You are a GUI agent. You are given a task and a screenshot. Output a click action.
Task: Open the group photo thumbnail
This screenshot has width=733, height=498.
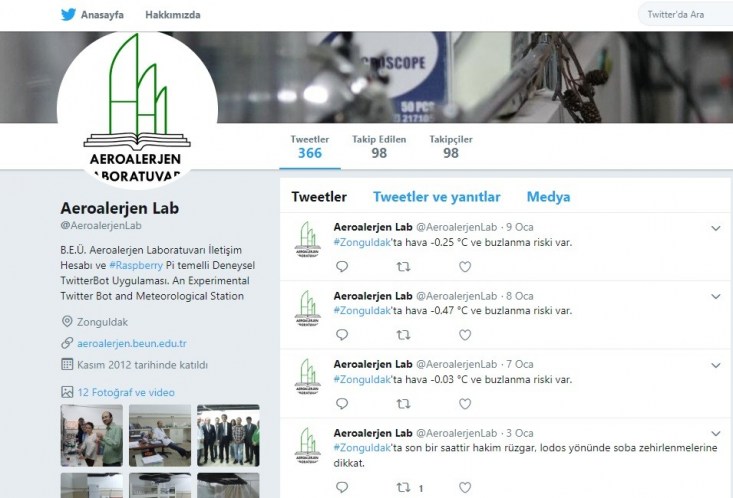(228, 435)
